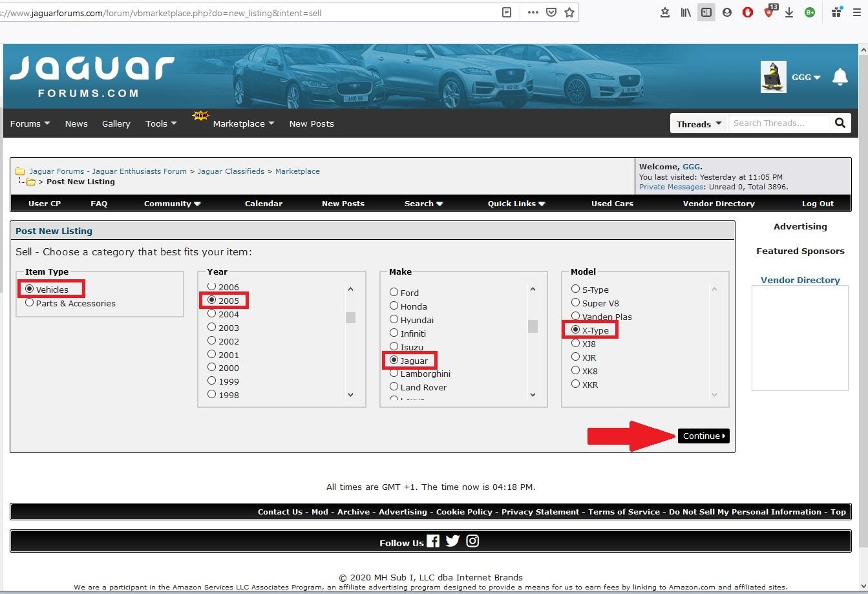Expand the Search dropdown in navbar
The height and width of the screenshot is (594, 868).
[x=424, y=203]
